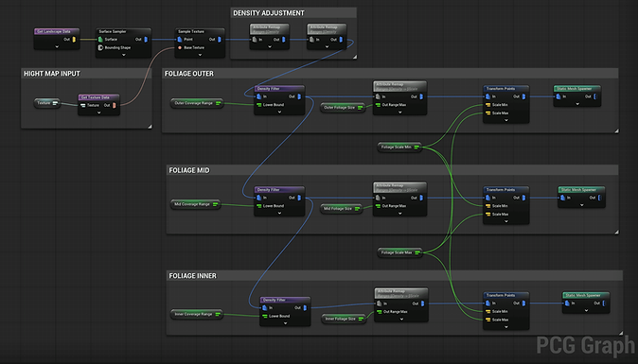Click the Lower Bound pin in Foliage Outer Density Filter
The height and width of the screenshot is (364, 638).
click(258, 105)
